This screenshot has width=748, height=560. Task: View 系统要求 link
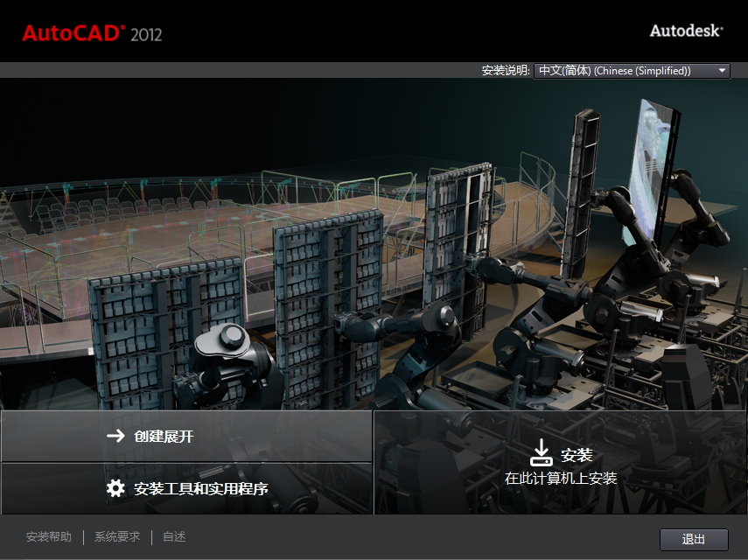pos(117,536)
